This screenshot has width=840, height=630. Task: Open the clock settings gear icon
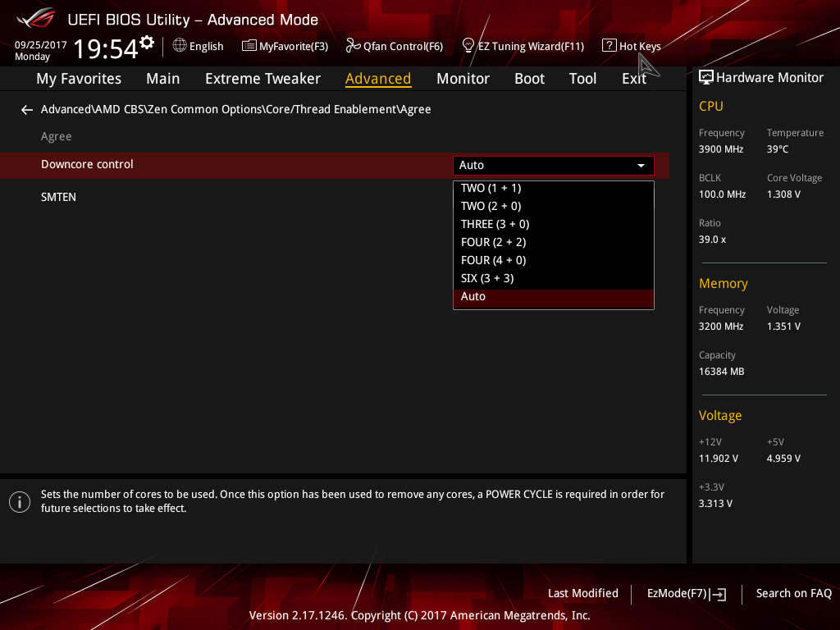tap(147, 42)
